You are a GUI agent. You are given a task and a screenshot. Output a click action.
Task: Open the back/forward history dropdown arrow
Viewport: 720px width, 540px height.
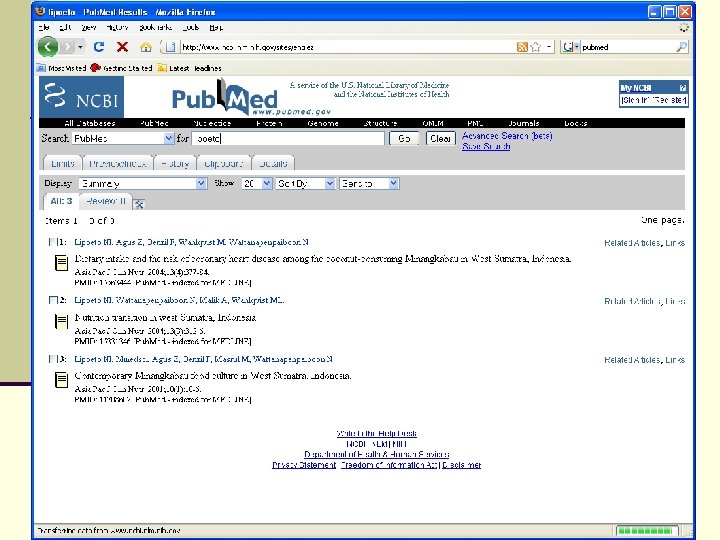coord(80,47)
